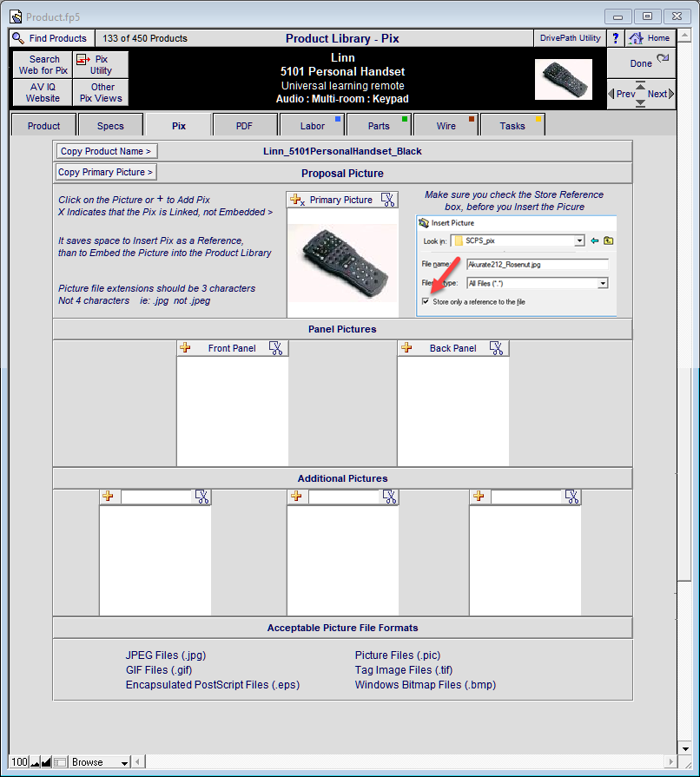Open the Tasks tab
The image size is (700, 777).
(x=512, y=125)
